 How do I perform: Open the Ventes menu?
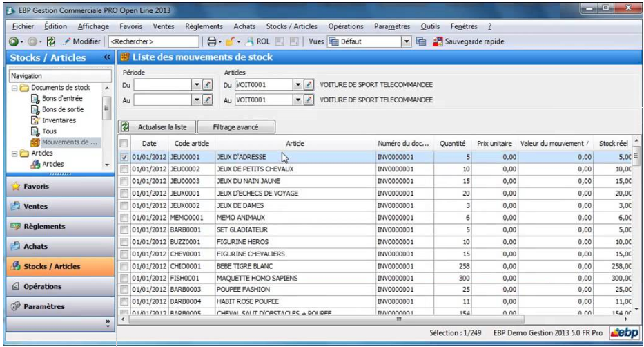click(164, 26)
